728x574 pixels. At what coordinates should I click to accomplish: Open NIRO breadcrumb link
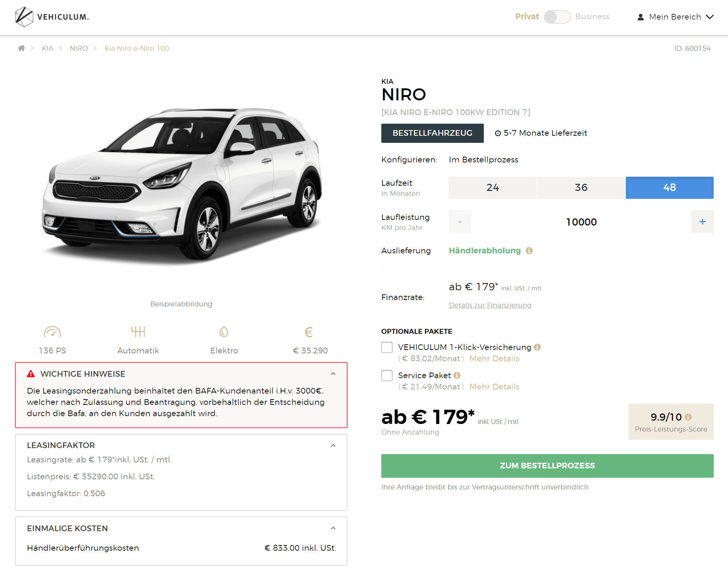[x=79, y=48]
